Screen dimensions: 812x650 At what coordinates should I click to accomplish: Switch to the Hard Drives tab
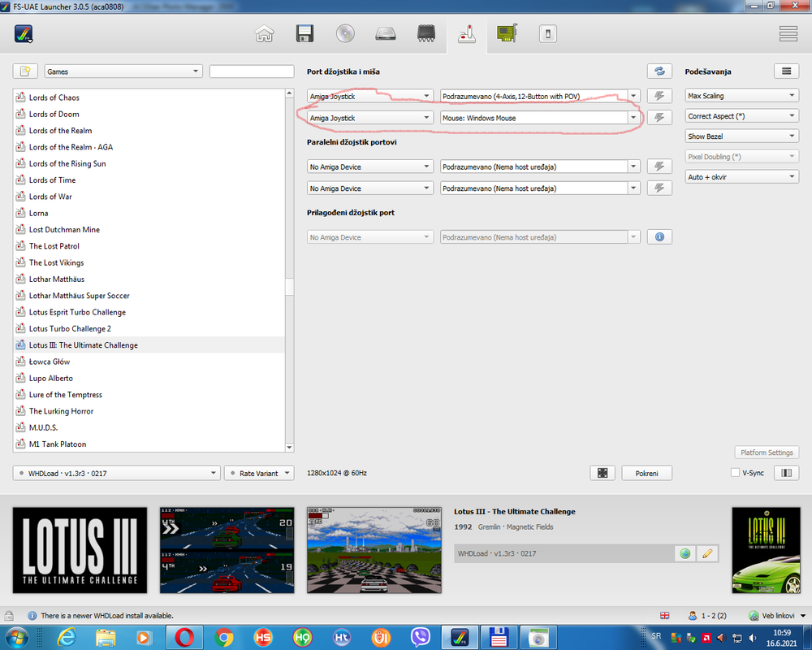click(x=385, y=34)
